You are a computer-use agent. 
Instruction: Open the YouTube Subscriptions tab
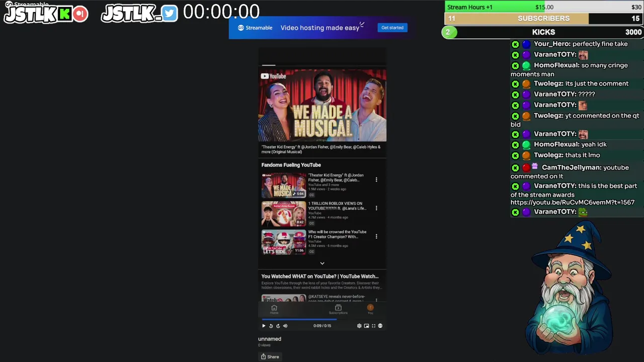coord(338,309)
